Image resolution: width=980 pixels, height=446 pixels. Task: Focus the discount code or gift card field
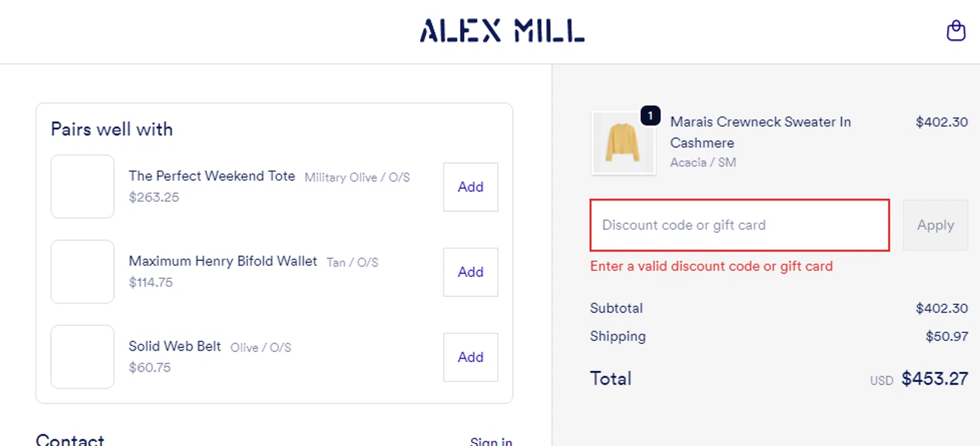pyautogui.click(x=739, y=225)
